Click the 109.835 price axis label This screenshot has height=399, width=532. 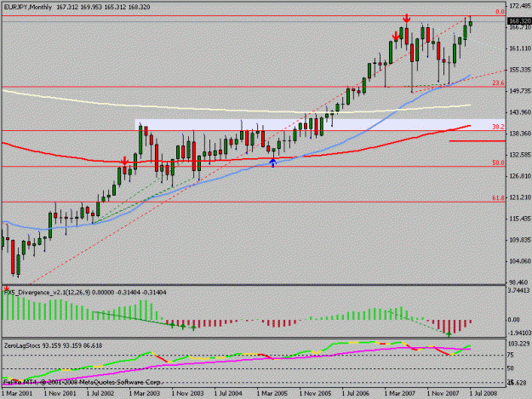(x=520, y=240)
